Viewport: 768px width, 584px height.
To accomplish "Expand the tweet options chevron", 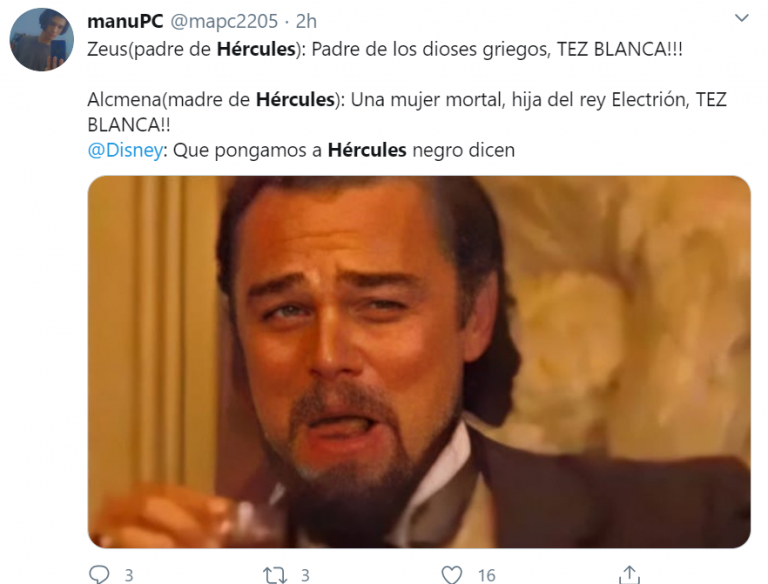I will 742,18.
